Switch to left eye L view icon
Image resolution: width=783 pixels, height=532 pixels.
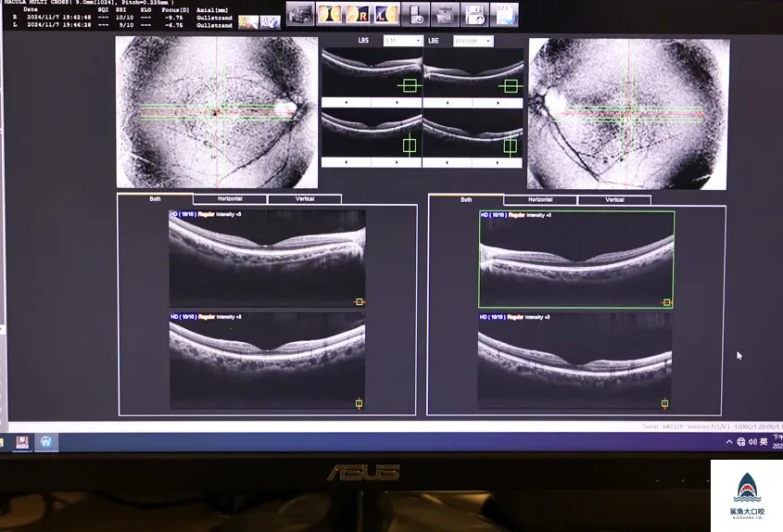point(387,15)
